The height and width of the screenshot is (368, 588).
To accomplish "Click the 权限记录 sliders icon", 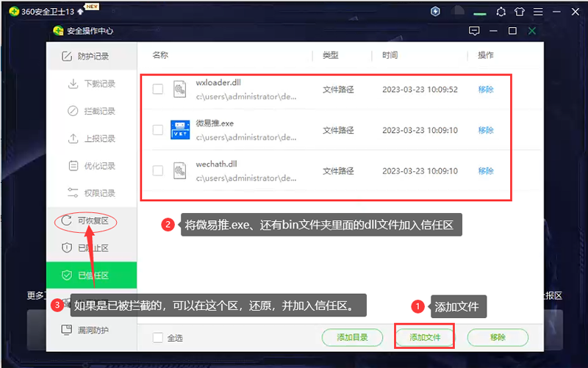I will click(x=73, y=193).
